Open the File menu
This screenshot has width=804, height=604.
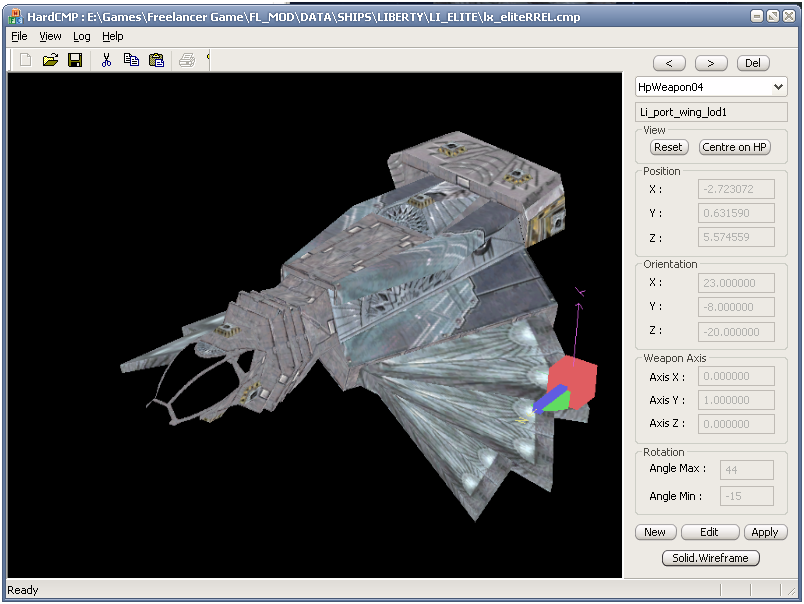[x=19, y=36]
